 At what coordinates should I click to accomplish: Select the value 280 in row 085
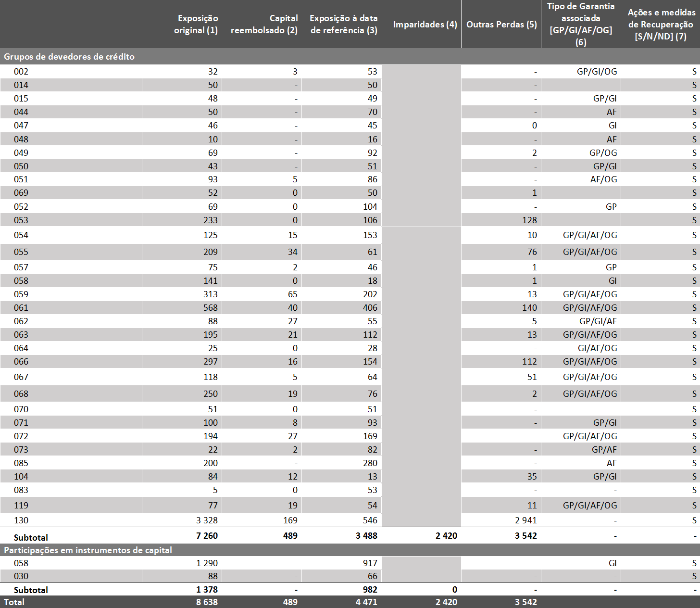coord(370,463)
